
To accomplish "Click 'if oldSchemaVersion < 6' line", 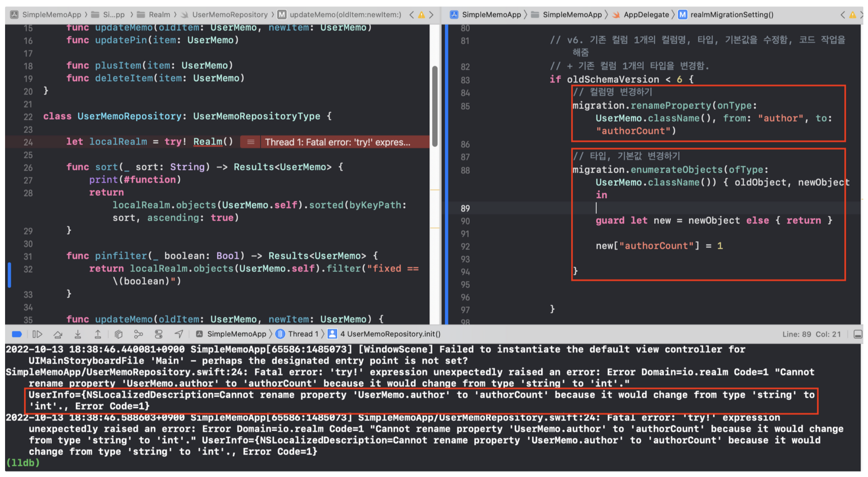I will (x=622, y=79).
